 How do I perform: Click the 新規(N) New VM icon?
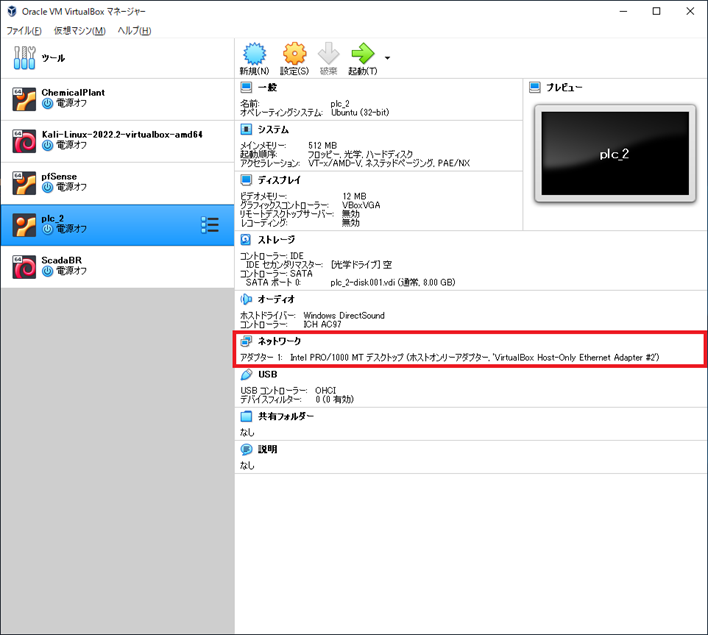coord(255,54)
